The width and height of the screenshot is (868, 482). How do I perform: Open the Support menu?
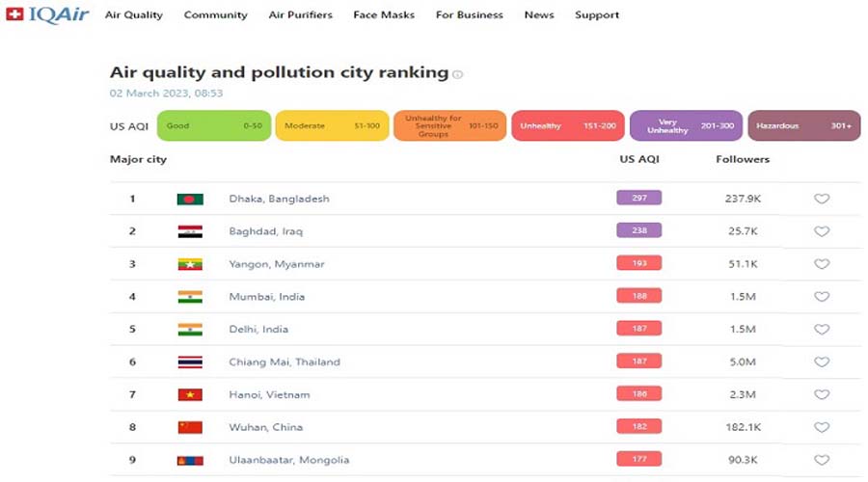point(597,15)
